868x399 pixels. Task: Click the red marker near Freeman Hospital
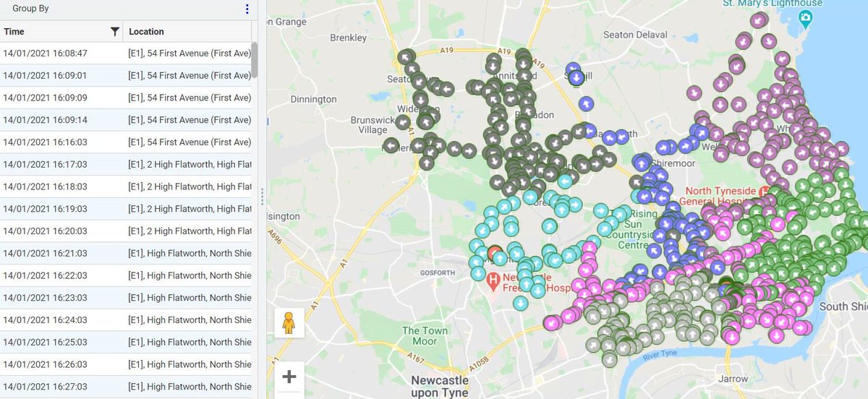click(495, 253)
